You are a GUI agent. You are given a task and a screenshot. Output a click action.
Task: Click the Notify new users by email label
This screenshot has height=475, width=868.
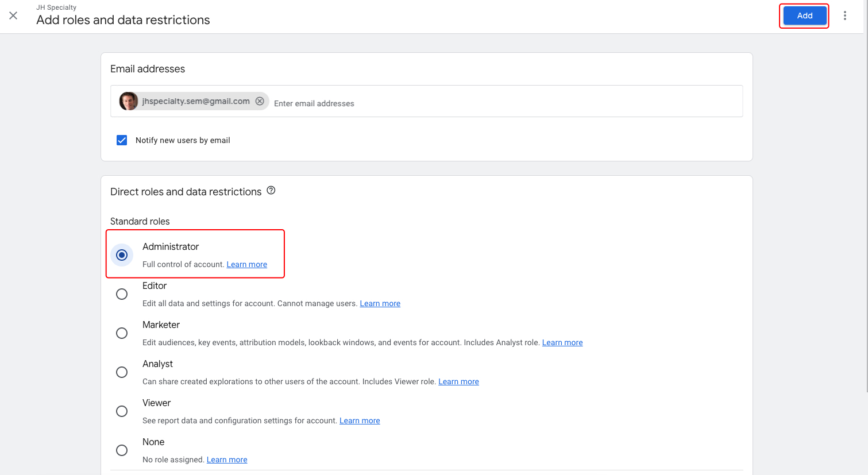(x=183, y=140)
